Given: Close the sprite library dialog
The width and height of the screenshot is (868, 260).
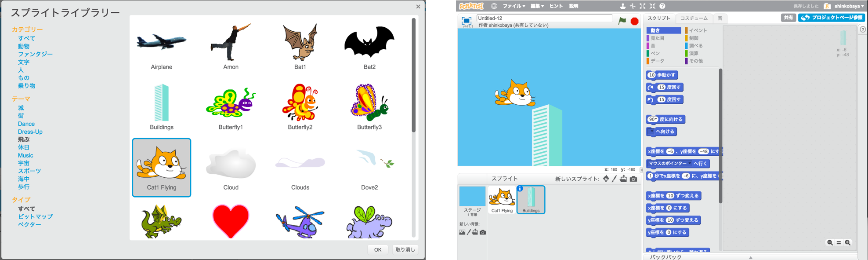Looking at the screenshot, I should 418,7.
